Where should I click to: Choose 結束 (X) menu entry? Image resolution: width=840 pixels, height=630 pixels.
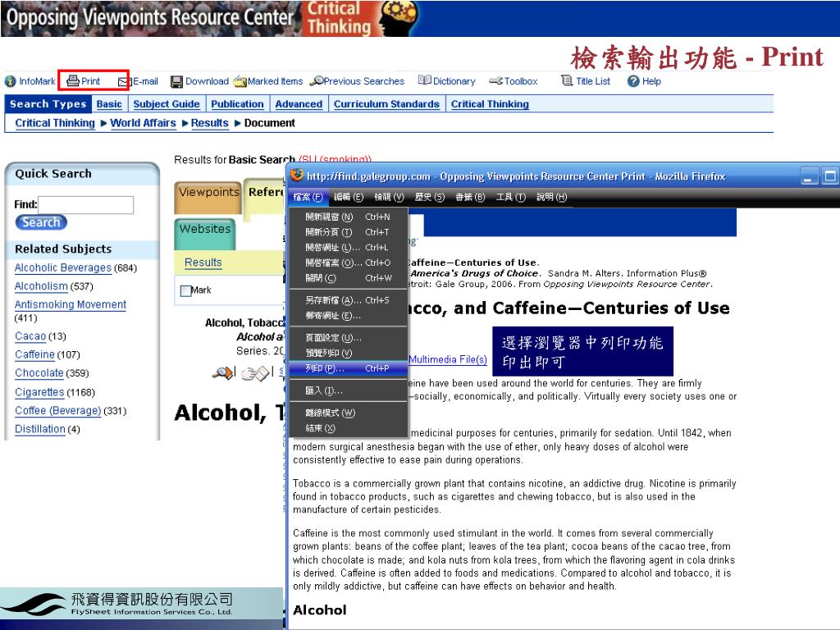[x=348, y=428]
